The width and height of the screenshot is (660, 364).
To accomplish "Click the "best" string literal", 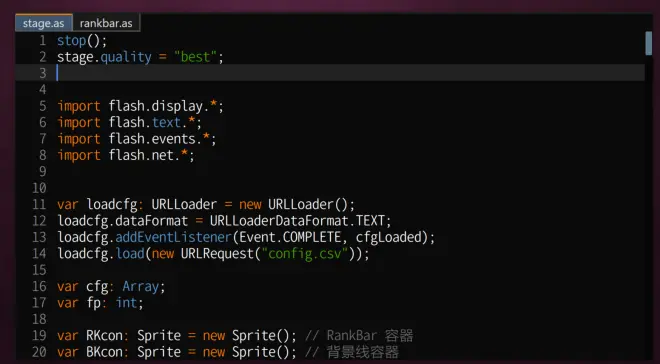I will pos(195,57).
